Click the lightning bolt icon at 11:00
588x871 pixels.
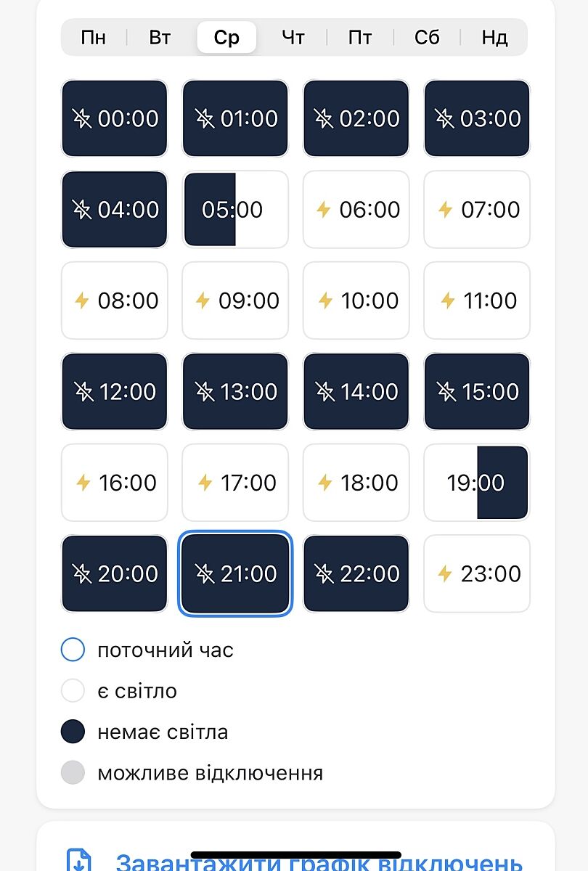pyautogui.click(x=448, y=300)
